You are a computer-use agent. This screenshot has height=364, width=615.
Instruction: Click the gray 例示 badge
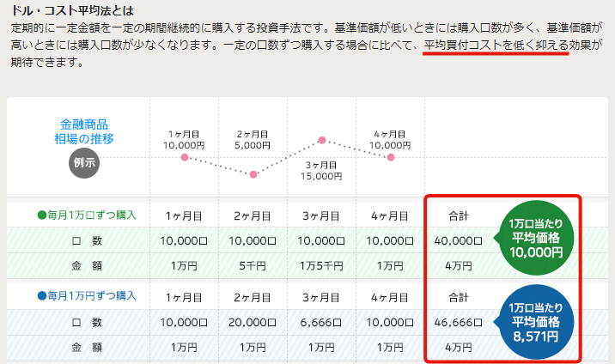pyautogui.click(x=84, y=162)
